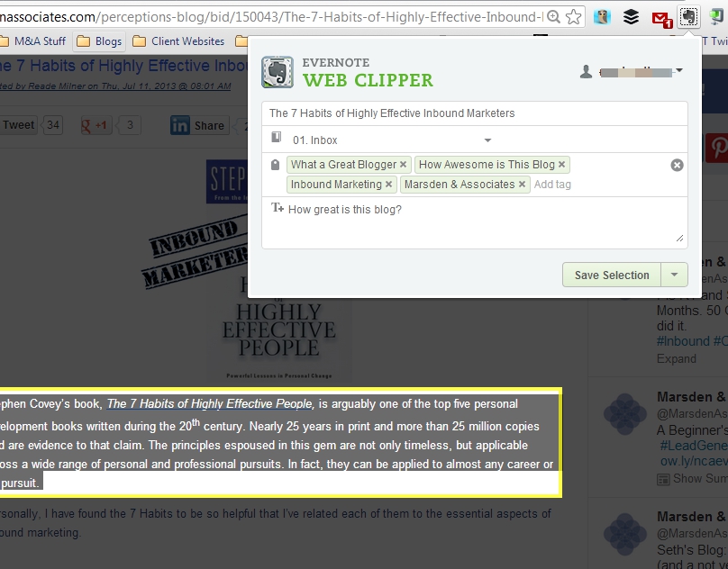Open the Gmail notifier extension icon

[x=661, y=18]
